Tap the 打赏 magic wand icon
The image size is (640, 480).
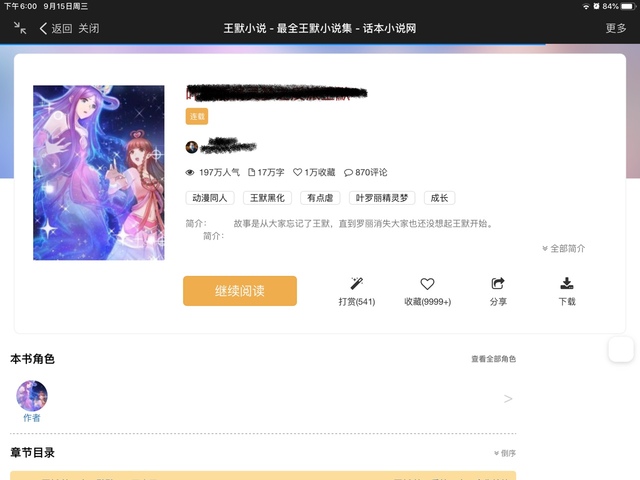tap(357, 284)
